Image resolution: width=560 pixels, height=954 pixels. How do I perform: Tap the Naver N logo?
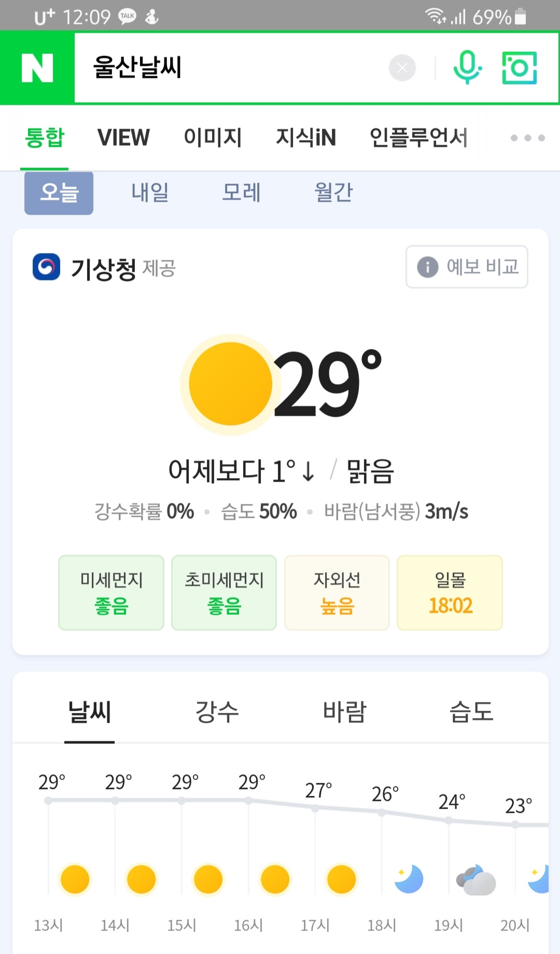(37, 68)
